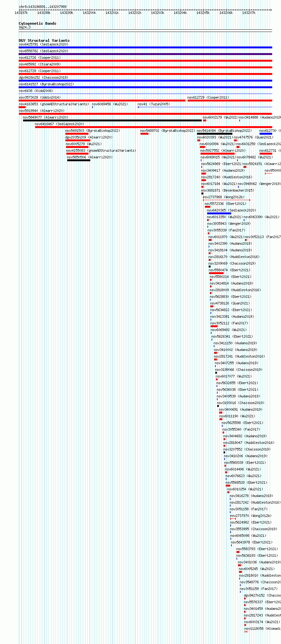
Task: Click the 8q24.3 band label
Action: click(25, 28)
